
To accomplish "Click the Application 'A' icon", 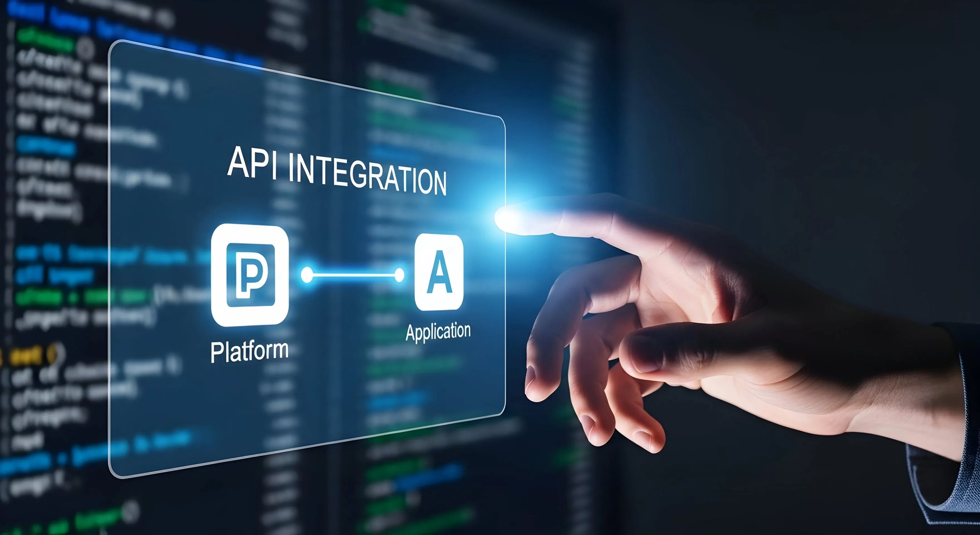I will [439, 272].
